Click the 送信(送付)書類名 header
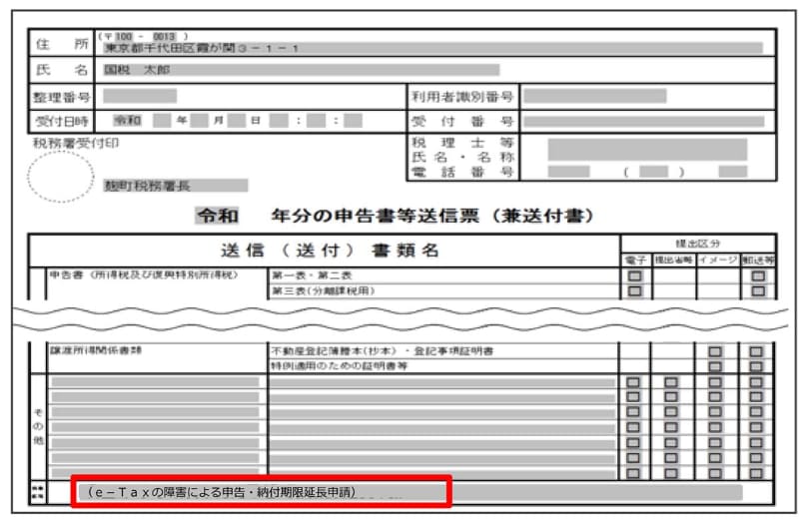Viewport: 799px width, 532px height. (331, 251)
